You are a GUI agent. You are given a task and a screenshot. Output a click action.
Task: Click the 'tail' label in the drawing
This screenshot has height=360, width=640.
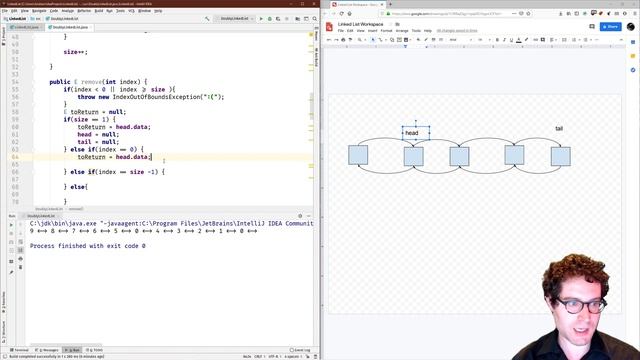[559, 129]
